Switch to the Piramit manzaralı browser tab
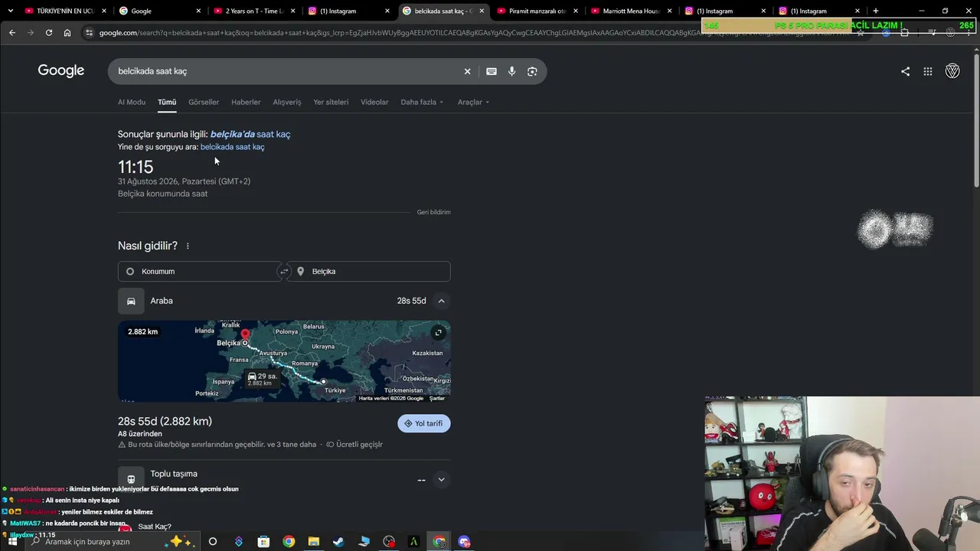Image resolution: width=980 pixels, height=551 pixels. [537, 11]
